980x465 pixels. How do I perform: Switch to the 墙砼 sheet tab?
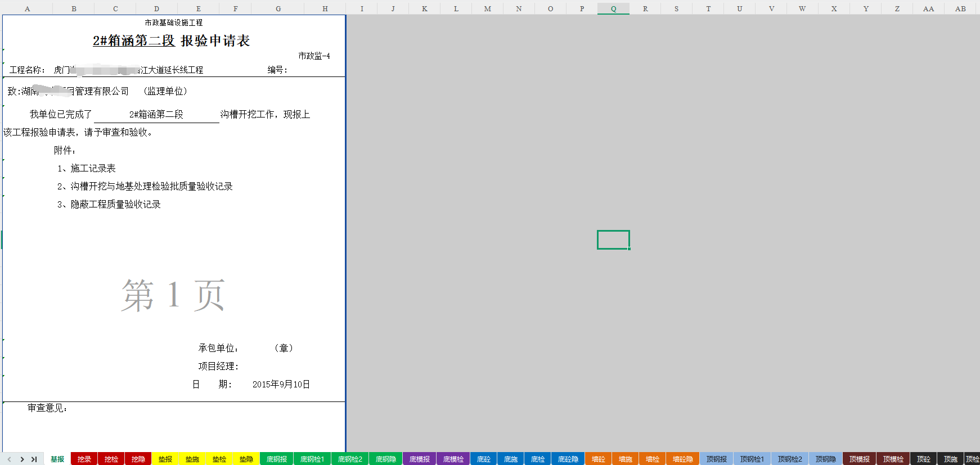599,459
